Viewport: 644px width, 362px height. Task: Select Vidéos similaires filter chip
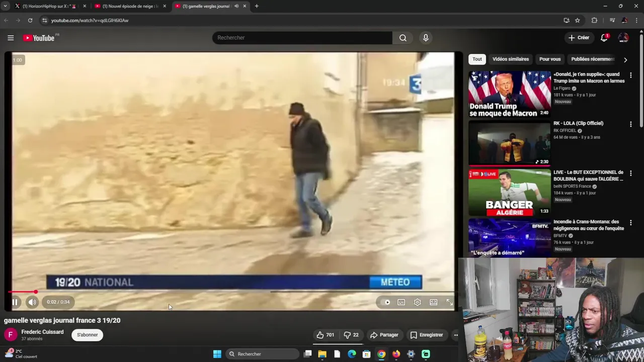[x=511, y=59]
